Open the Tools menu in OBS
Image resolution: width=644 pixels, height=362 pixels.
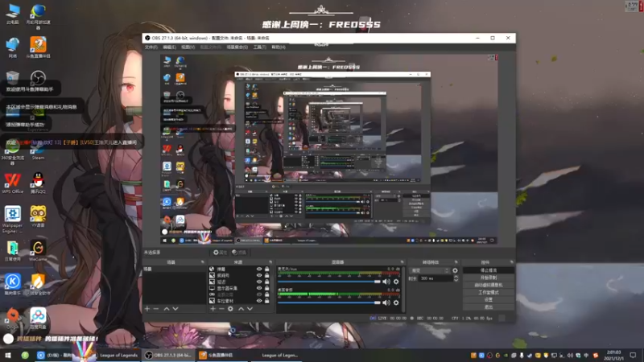259,47
